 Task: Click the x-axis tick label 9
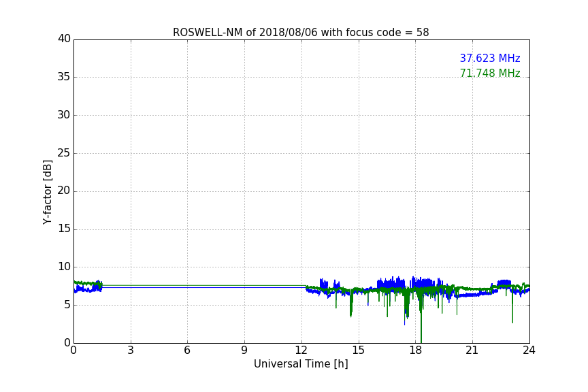point(244,350)
